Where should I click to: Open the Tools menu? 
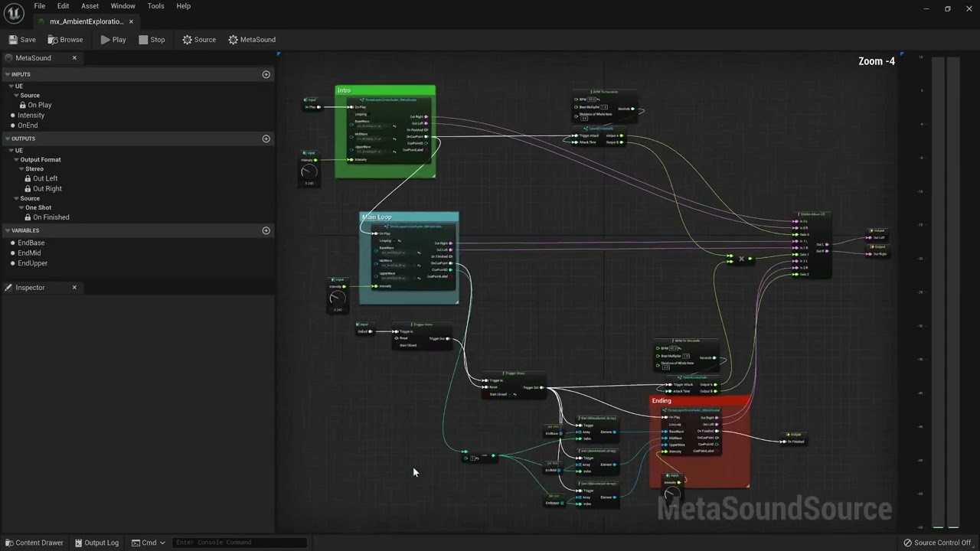coord(155,6)
